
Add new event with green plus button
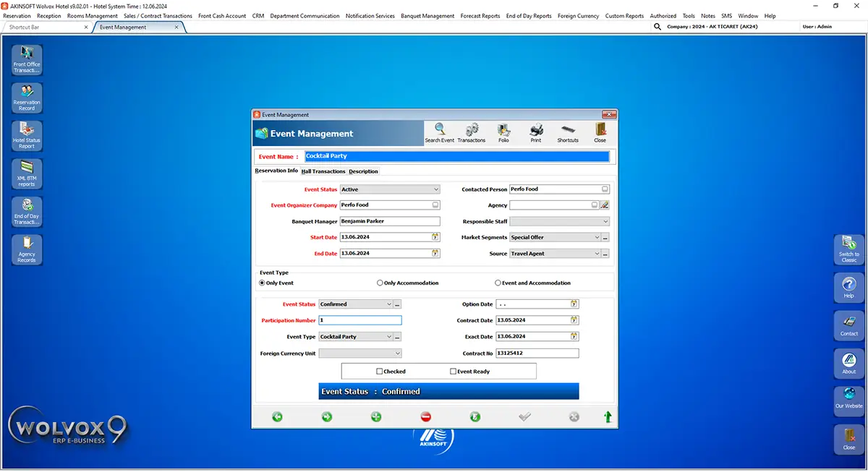(x=376, y=416)
